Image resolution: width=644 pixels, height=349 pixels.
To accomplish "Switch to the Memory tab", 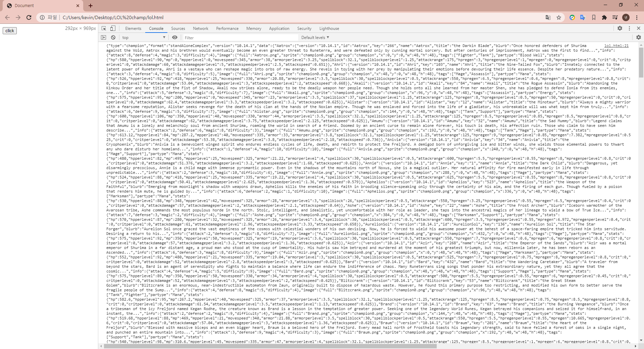I will [254, 29].
